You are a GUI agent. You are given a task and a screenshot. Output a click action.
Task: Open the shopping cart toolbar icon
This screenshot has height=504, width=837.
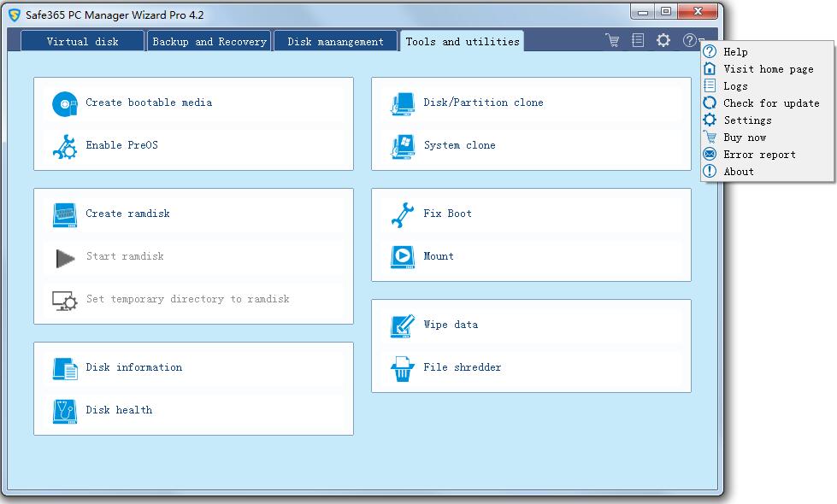point(612,40)
